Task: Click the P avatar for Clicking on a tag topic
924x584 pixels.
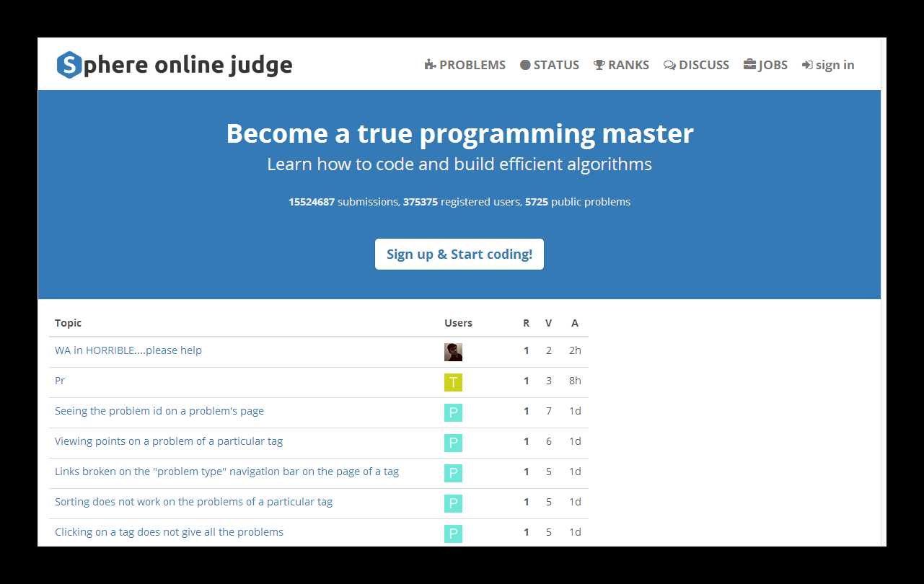Action: [453, 534]
